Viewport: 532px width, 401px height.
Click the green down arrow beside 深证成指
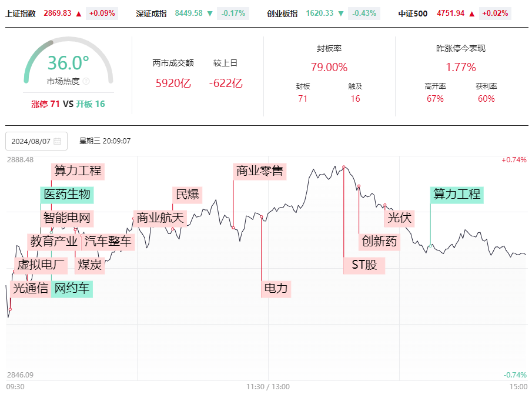pos(210,14)
